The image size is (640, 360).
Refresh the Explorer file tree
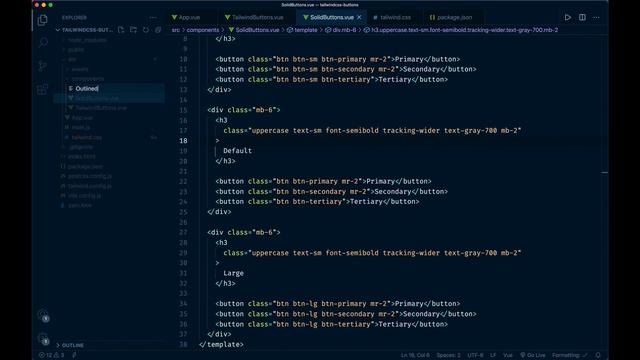tap(146, 30)
